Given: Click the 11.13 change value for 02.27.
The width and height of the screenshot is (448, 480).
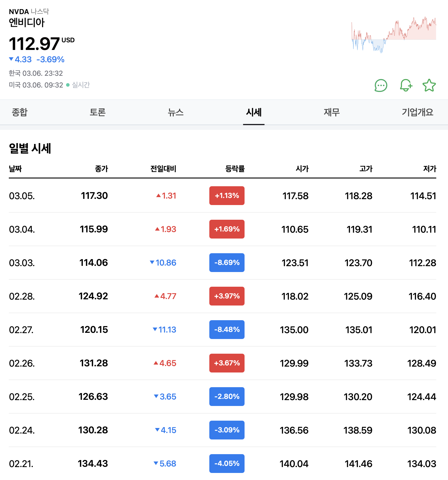Looking at the screenshot, I should [x=167, y=330].
